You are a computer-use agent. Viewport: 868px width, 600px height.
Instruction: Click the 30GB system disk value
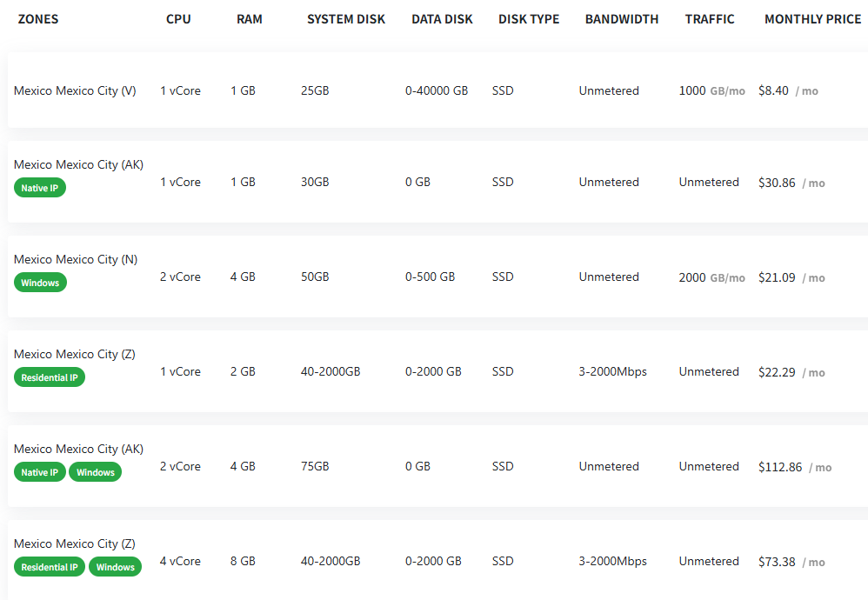(x=315, y=182)
